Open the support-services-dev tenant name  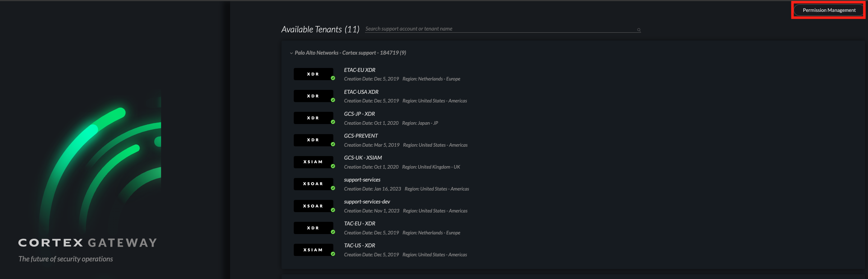[x=367, y=202]
